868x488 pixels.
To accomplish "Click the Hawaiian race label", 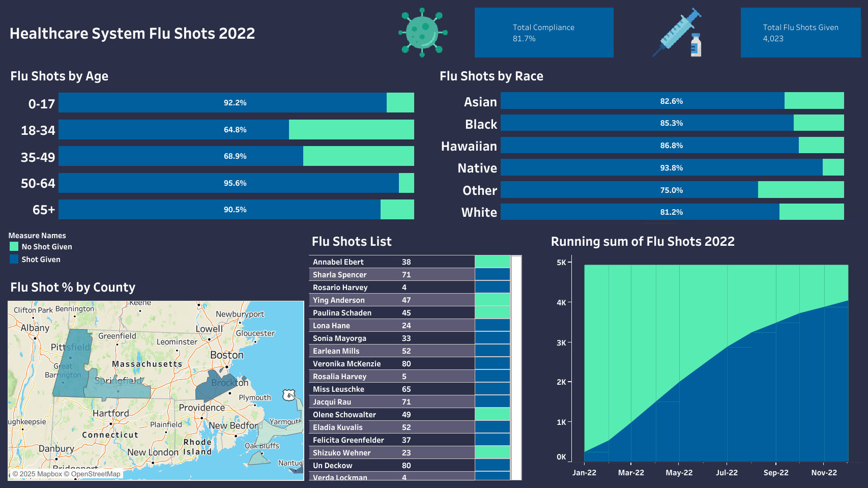I will tap(469, 146).
